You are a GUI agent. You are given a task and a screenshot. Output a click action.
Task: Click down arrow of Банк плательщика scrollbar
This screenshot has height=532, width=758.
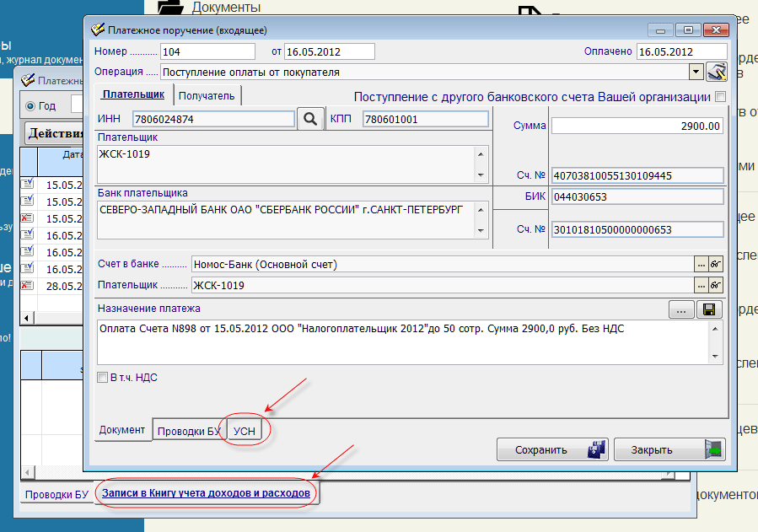tap(481, 230)
